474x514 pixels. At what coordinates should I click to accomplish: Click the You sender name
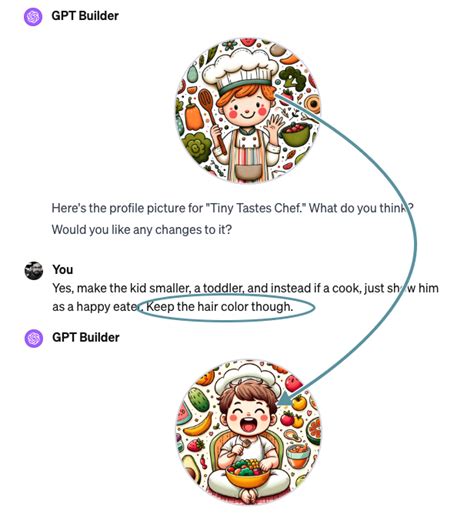62,269
